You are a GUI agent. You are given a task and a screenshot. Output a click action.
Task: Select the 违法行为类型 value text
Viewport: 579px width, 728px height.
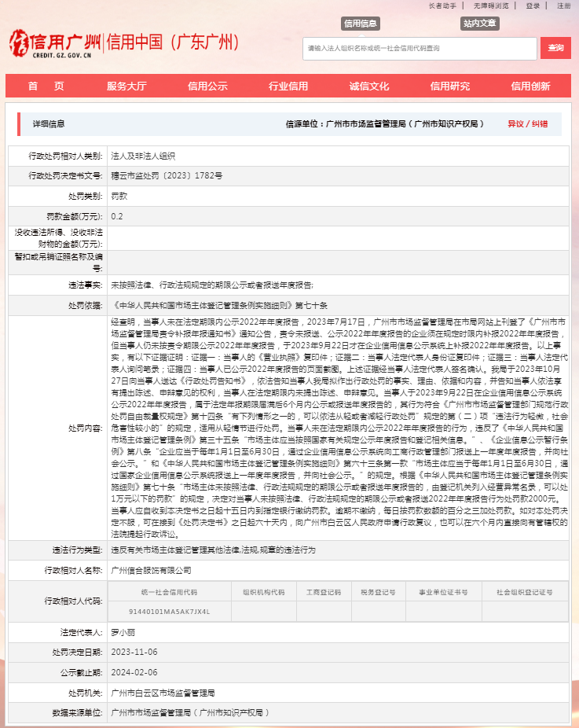pos(213,550)
